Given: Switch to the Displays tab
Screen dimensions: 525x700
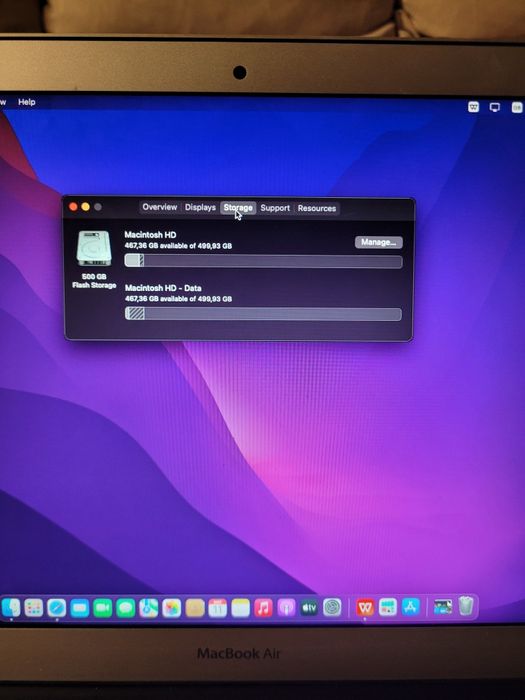Looking at the screenshot, I should pyautogui.click(x=200, y=208).
